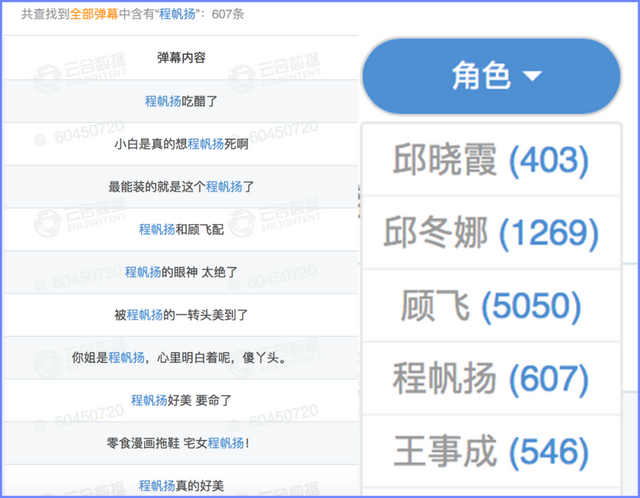Choose 邱冬娜 (1269) in the role menu
The image size is (640, 498).
click(x=490, y=233)
